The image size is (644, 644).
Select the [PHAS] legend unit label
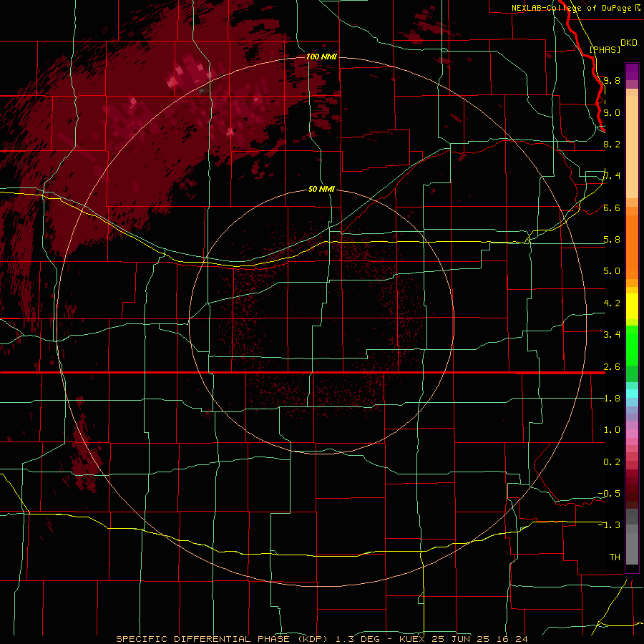point(605,49)
